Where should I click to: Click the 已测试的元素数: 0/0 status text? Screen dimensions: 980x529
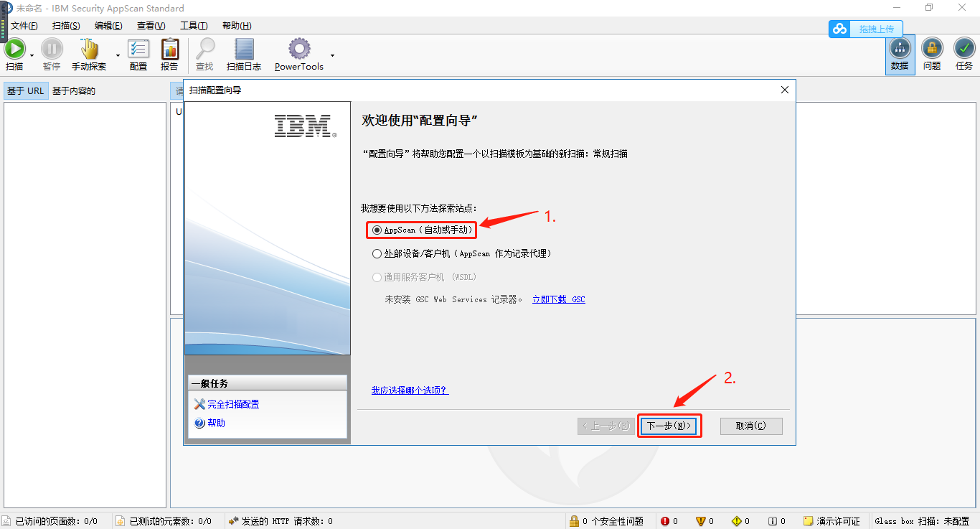[x=171, y=521]
